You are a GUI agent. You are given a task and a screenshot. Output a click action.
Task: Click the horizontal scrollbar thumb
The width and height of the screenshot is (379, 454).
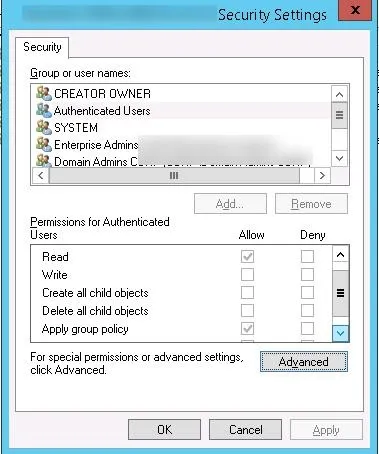[174, 175]
